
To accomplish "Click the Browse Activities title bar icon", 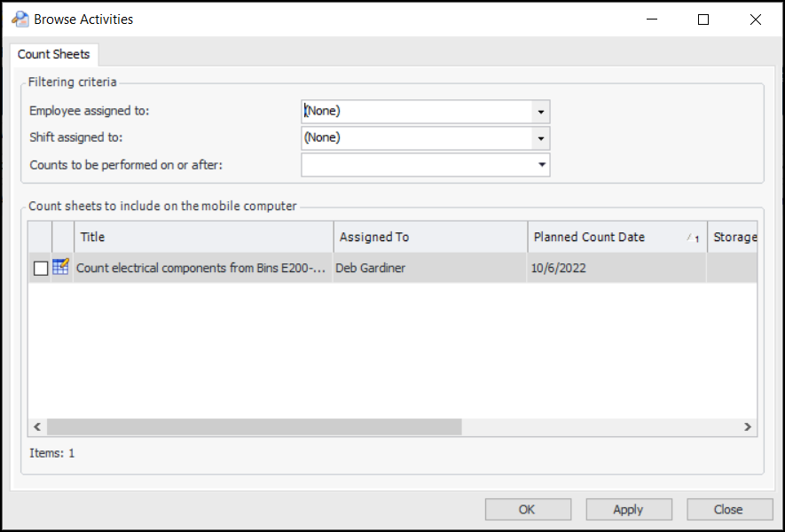I will [20, 19].
